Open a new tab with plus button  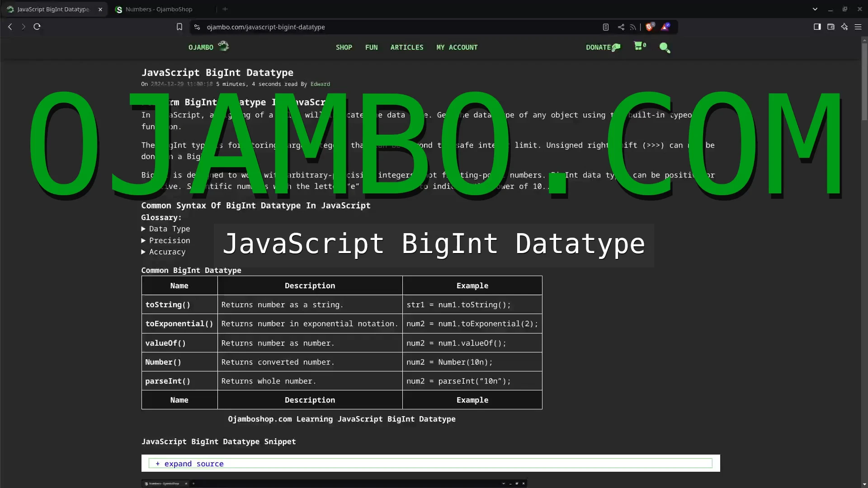(225, 9)
